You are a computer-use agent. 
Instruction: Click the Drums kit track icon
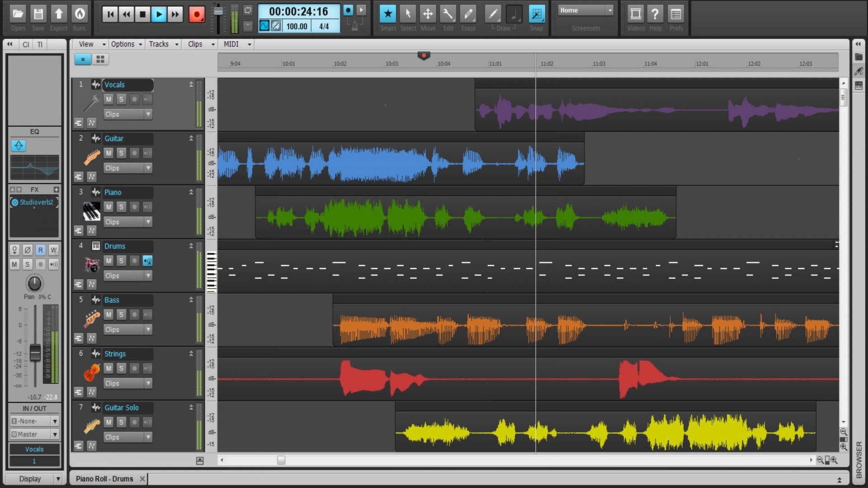click(92, 265)
